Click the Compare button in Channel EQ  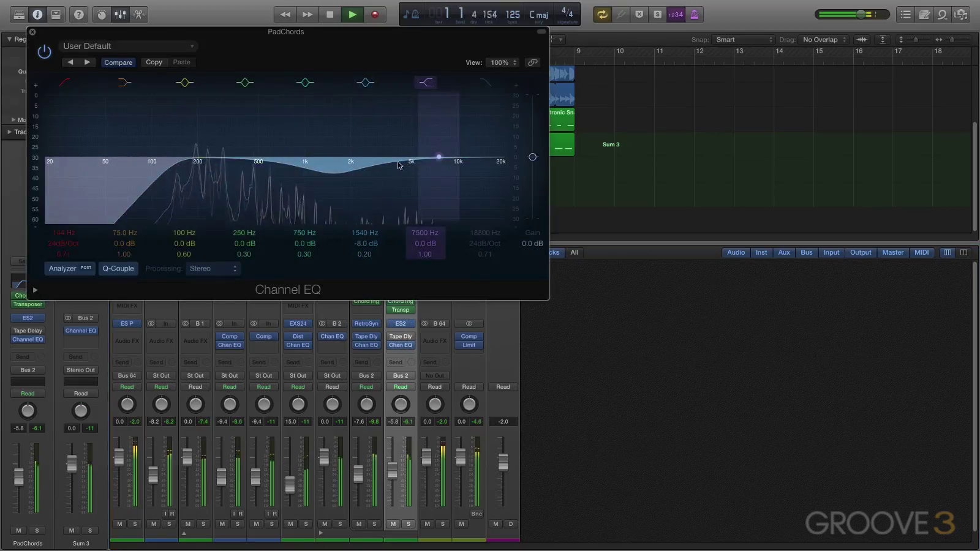pos(118,62)
